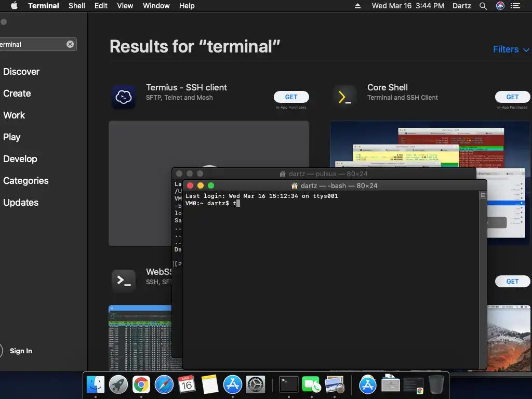The image size is (532, 399).
Task: Get the Core Shell app
Action: click(512, 97)
